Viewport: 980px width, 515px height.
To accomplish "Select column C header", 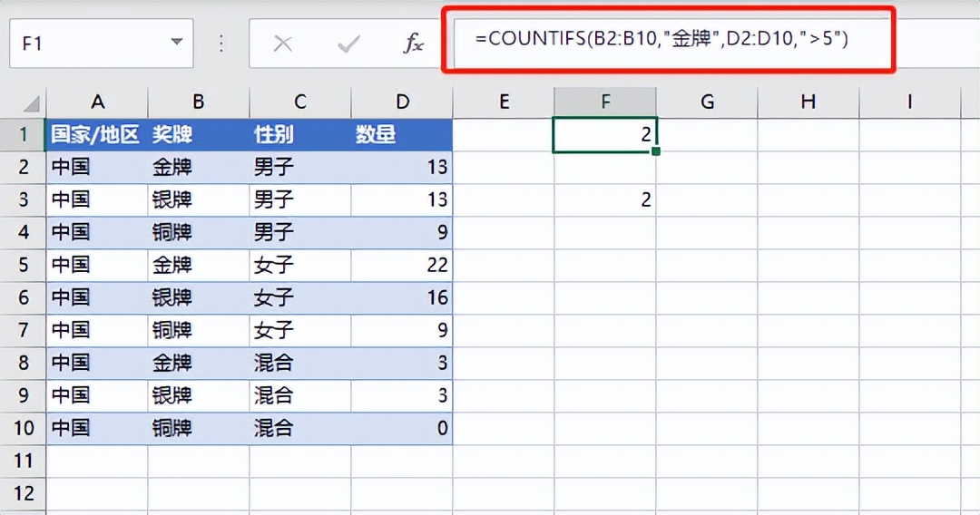I will pos(300,102).
